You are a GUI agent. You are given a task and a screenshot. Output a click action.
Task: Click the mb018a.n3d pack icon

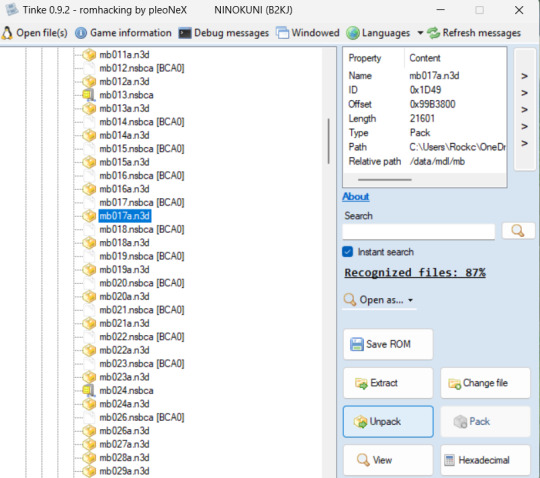click(x=89, y=243)
